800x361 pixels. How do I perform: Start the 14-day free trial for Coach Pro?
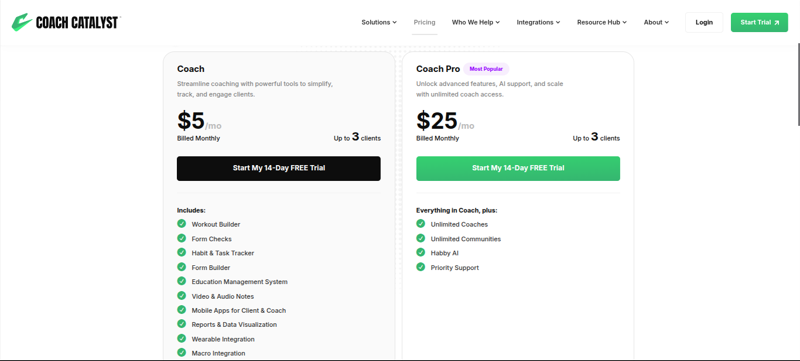518,168
